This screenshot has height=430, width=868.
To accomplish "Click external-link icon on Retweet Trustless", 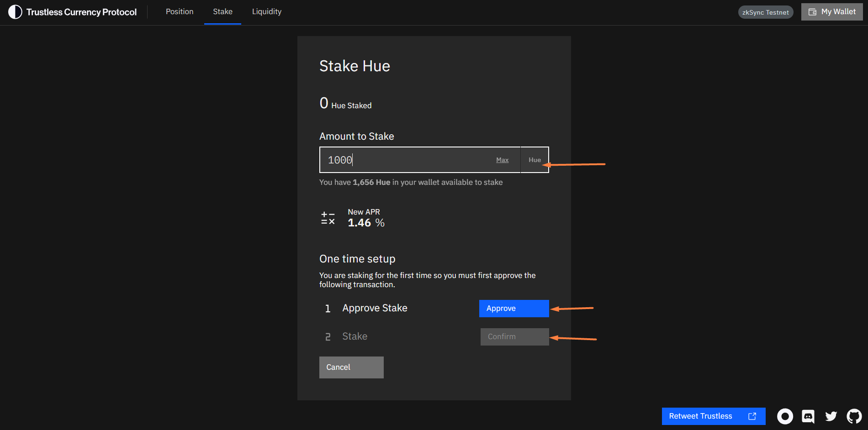I will [x=752, y=416].
